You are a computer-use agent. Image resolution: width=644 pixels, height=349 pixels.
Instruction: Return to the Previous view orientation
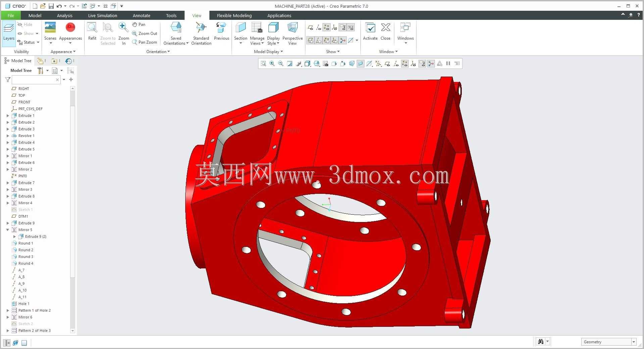point(221,32)
